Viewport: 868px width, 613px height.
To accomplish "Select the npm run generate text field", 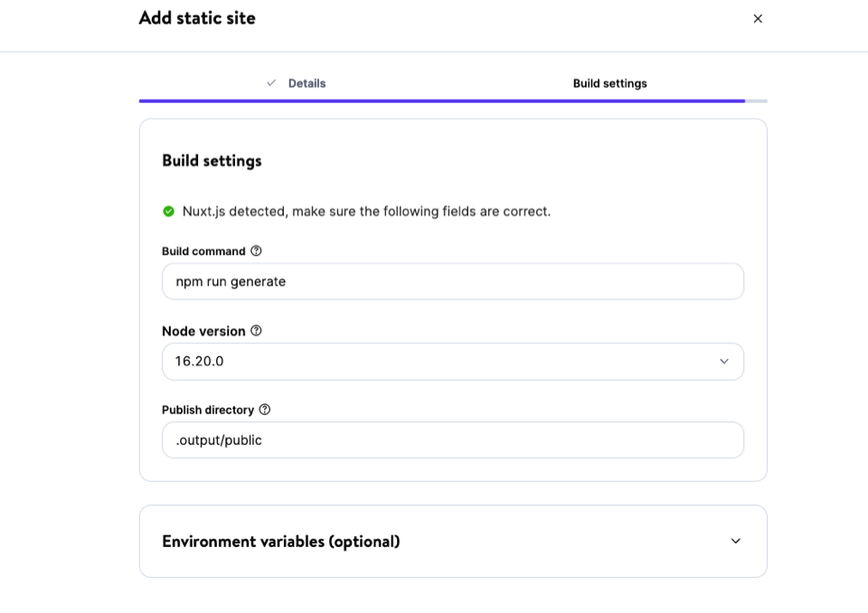I will (452, 281).
